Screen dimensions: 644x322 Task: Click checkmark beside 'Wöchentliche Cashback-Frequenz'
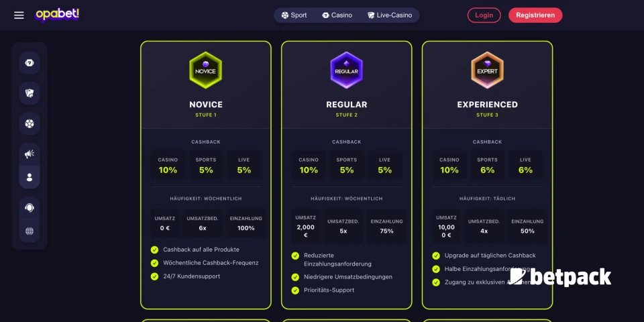coord(154,263)
